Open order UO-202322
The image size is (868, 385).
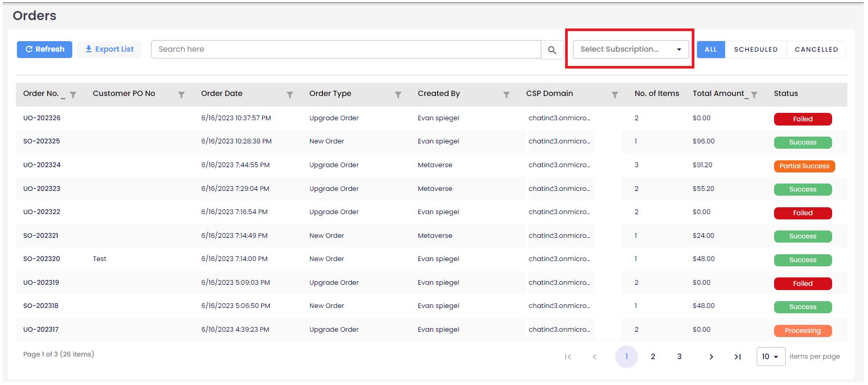click(42, 212)
